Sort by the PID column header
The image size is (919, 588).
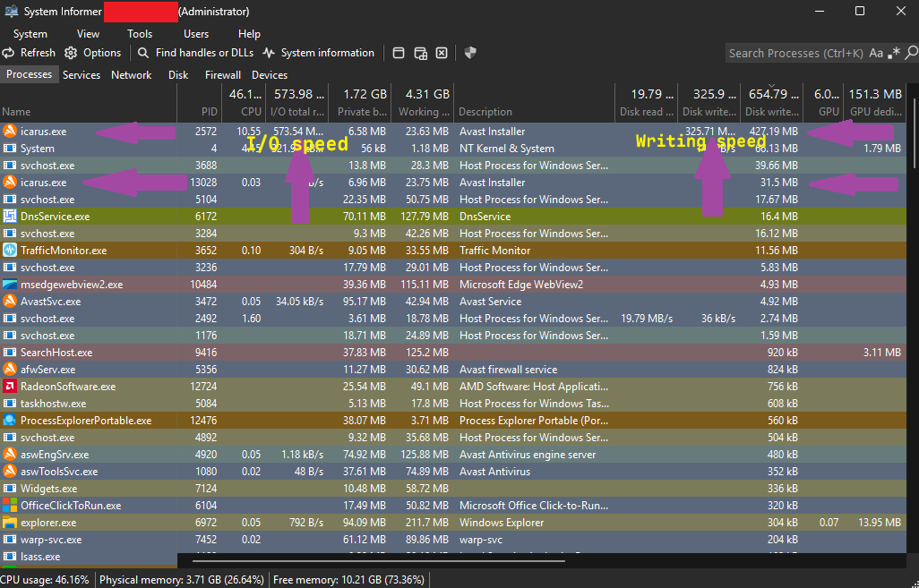tap(199, 103)
